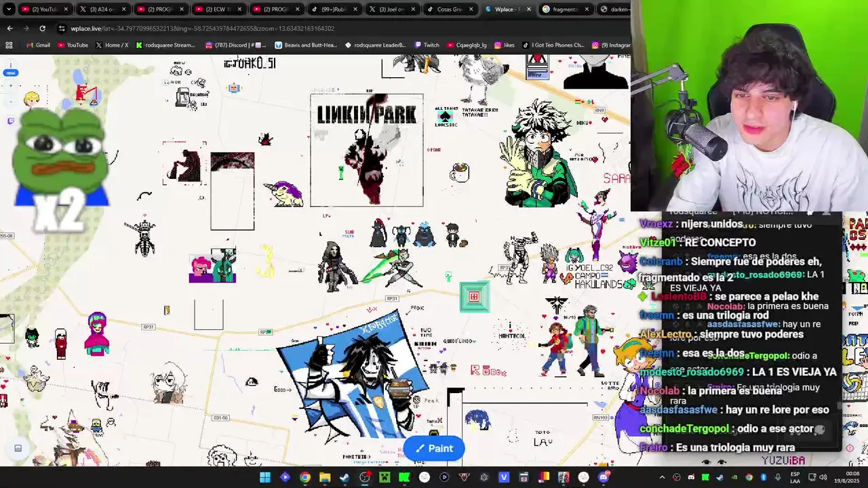Open the YouTube bookmark
Screen dimensions: 868x488
click(x=73, y=45)
